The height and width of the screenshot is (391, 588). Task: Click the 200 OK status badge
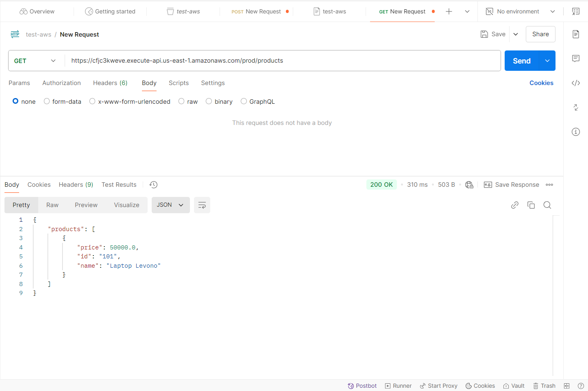pos(381,185)
